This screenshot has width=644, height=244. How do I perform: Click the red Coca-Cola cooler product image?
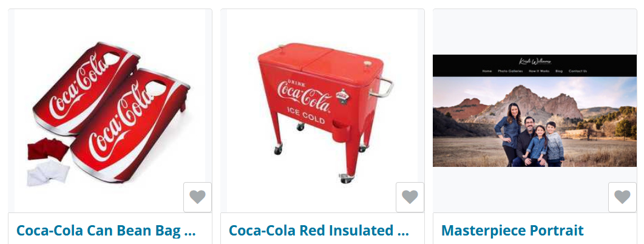pyautogui.click(x=322, y=111)
